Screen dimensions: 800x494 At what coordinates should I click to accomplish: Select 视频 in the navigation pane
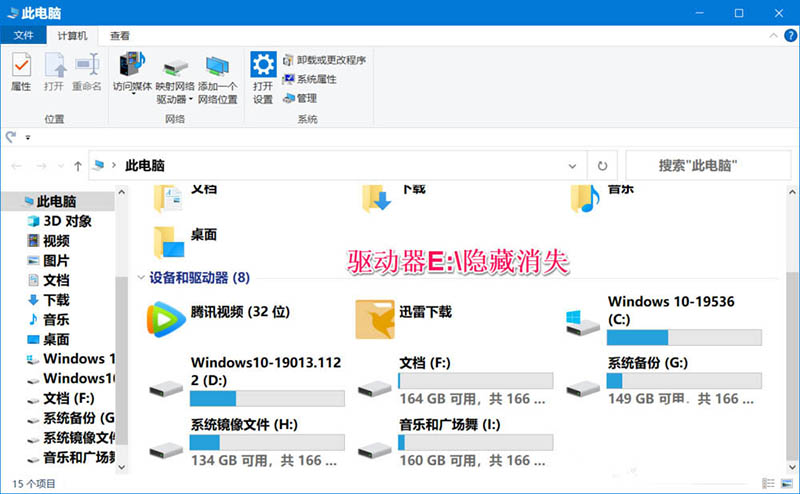tap(48, 241)
